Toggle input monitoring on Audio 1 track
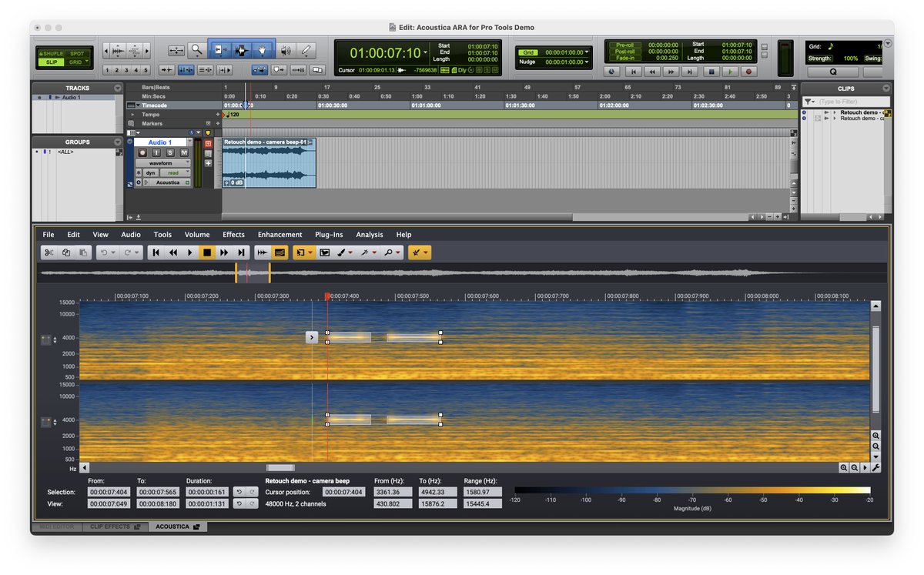The image size is (924, 575). (x=156, y=152)
